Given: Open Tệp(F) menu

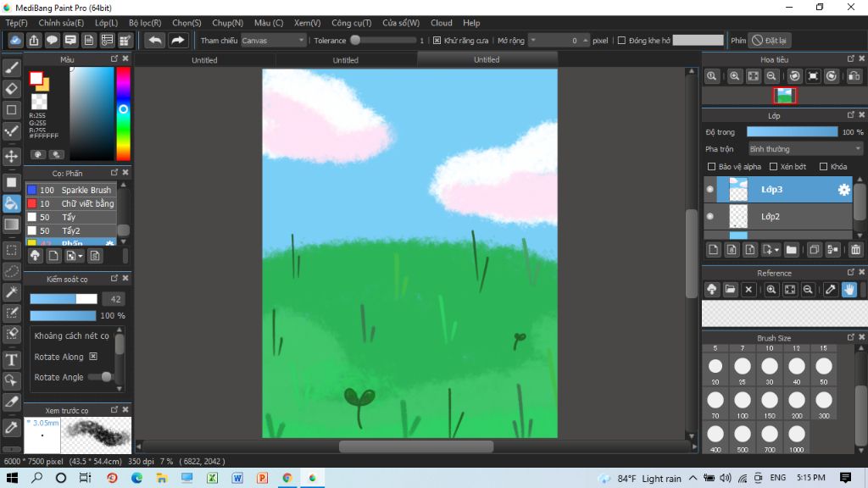Looking at the screenshot, I should (x=17, y=23).
